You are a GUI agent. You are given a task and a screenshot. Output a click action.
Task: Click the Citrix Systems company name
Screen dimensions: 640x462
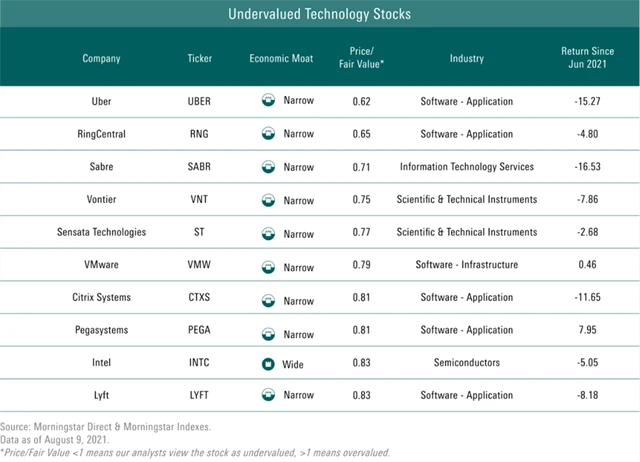click(x=101, y=298)
